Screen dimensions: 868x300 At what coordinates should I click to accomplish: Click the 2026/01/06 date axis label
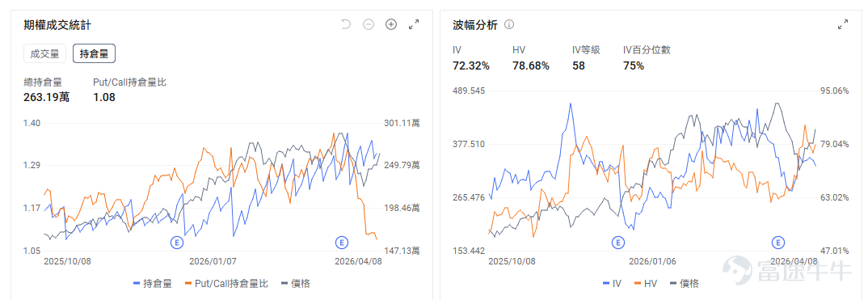[653, 260]
